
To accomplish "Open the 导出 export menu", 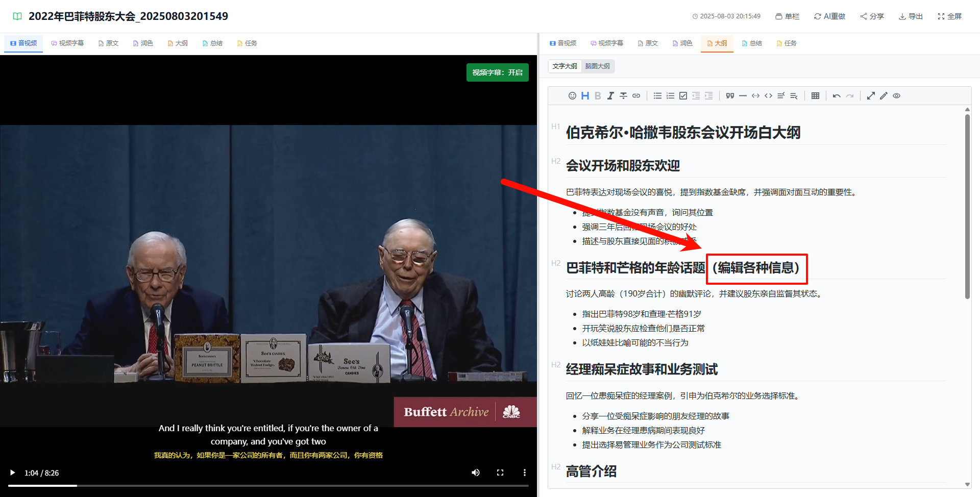I will [x=911, y=16].
